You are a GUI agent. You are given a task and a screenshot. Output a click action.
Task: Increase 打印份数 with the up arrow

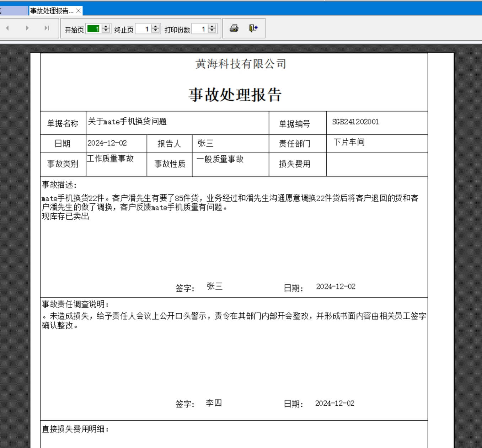point(212,27)
